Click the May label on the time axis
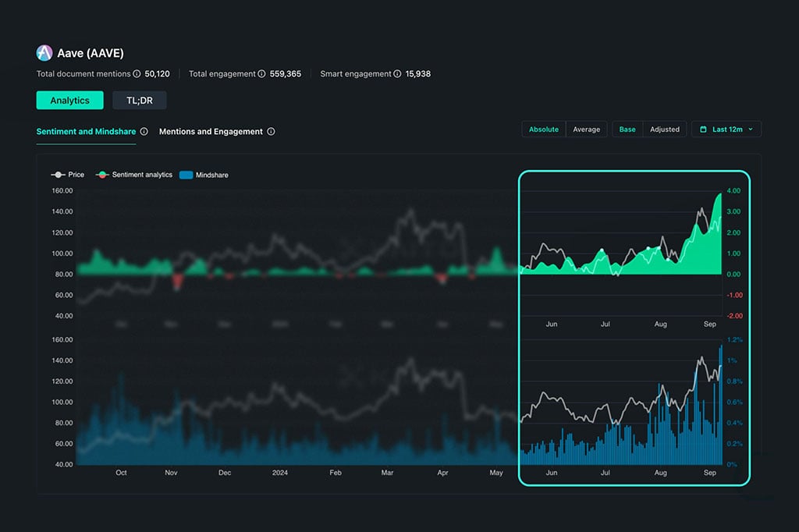 coord(496,473)
